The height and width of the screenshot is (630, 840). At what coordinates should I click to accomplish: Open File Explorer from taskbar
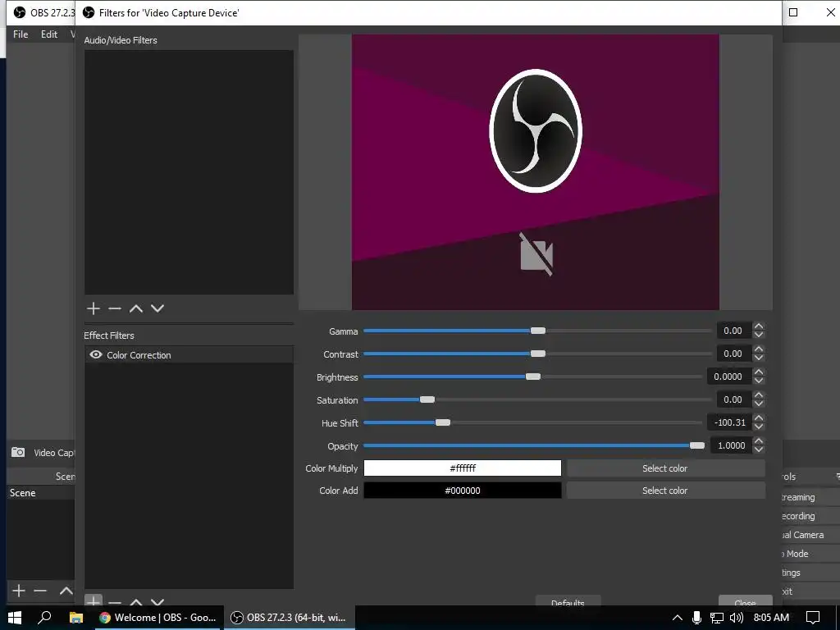(x=76, y=618)
